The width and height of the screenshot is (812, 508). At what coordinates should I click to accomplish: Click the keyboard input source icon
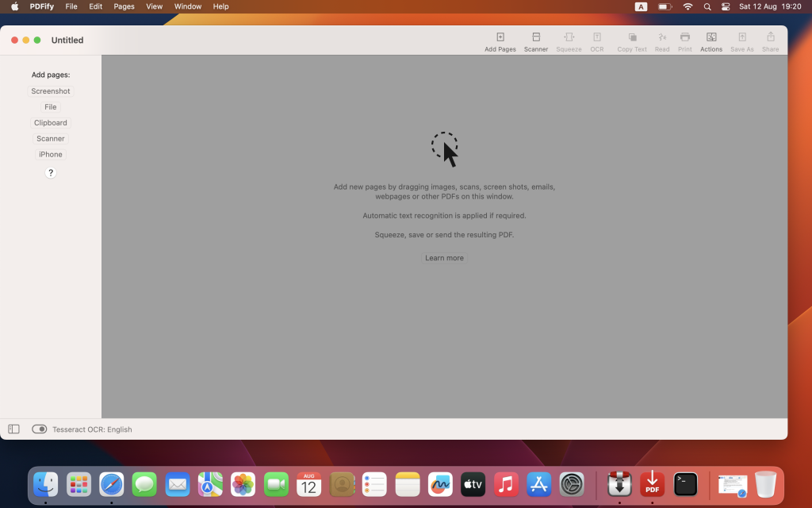(641, 6)
